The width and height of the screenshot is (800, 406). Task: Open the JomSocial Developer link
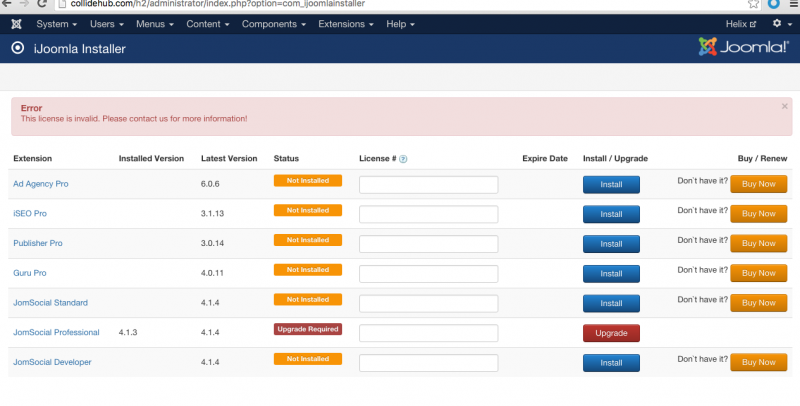tap(52, 362)
